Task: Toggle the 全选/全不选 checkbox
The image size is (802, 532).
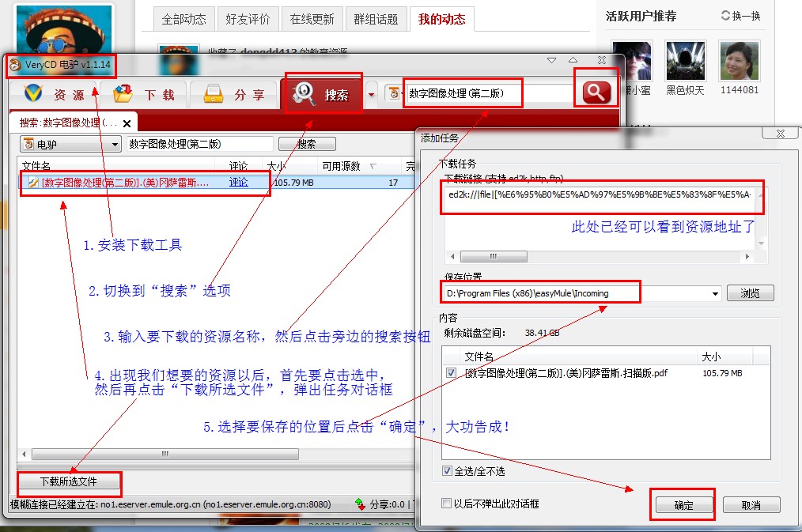Action: click(448, 470)
